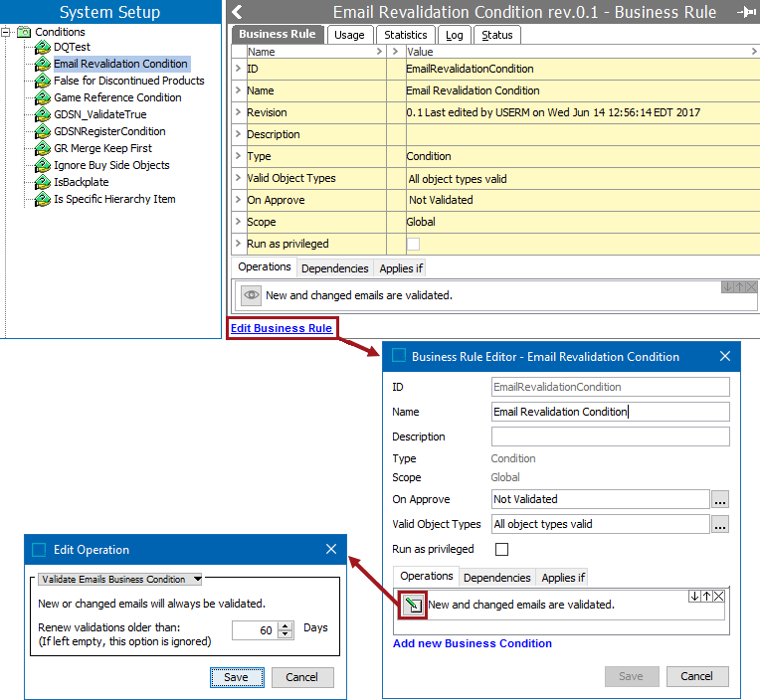Increase the days stepper value

click(x=286, y=624)
